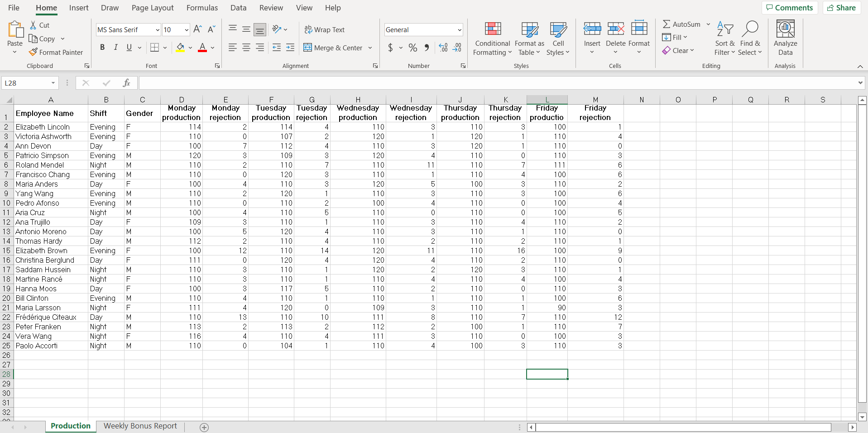
Task: Click the Share button
Action: tap(841, 8)
